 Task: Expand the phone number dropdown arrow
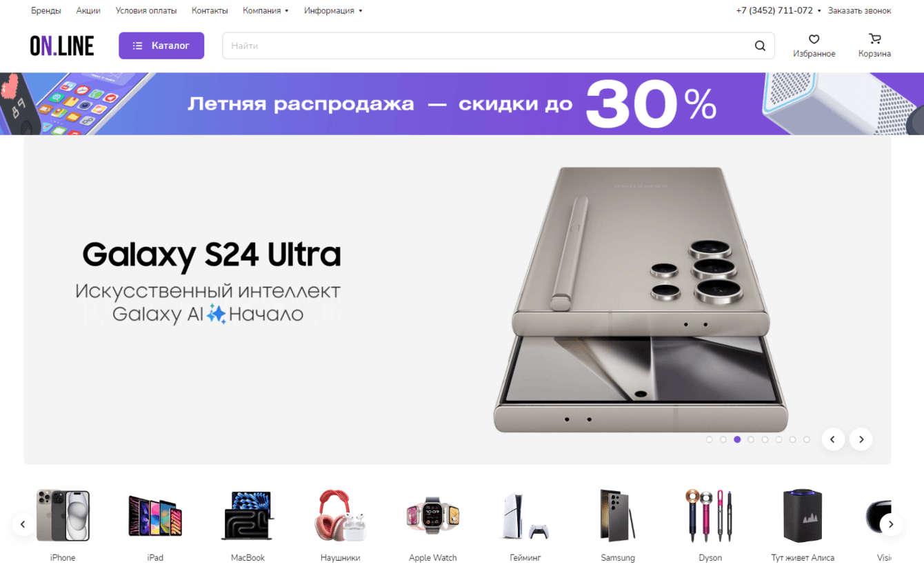click(819, 10)
